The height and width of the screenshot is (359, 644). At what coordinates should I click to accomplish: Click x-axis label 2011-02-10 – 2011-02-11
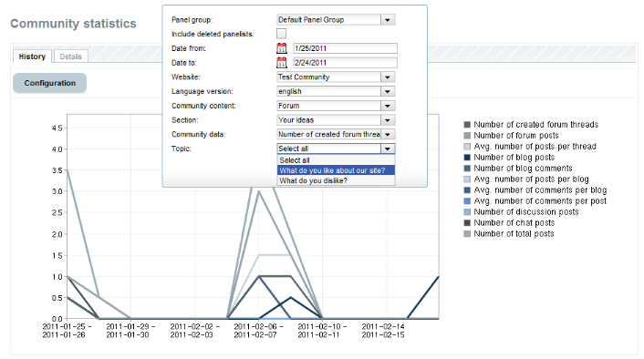[x=322, y=331]
